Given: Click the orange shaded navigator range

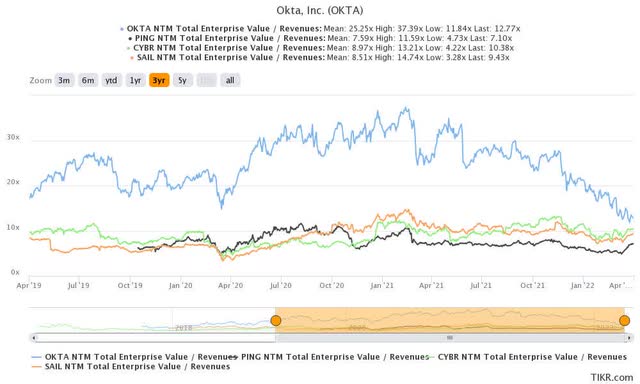Looking at the screenshot, I should coord(450,320).
